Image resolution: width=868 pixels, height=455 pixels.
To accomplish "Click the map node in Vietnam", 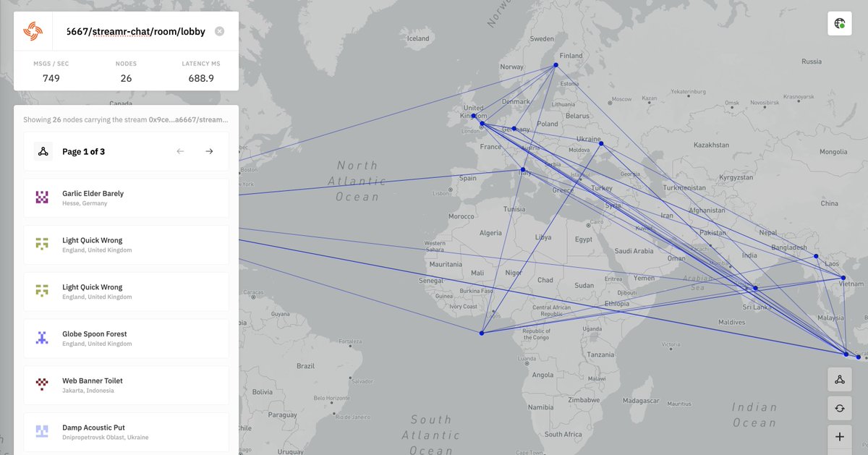I will [x=843, y=278].
